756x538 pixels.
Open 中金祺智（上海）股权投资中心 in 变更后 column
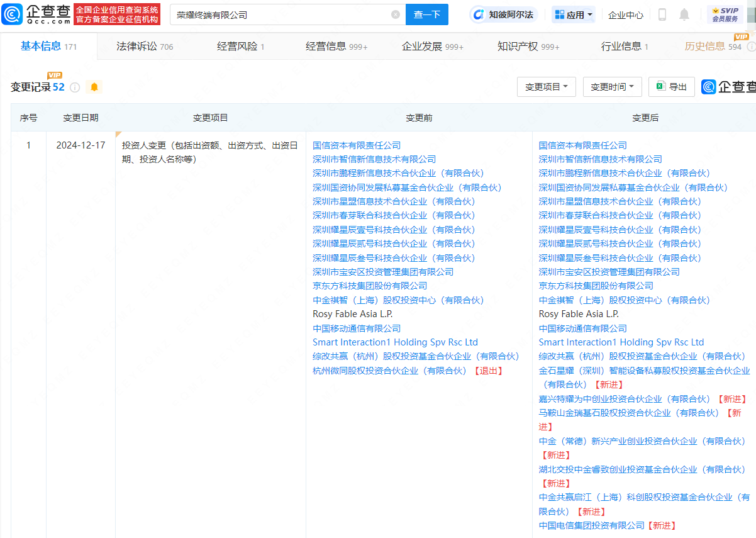pyautogui.click(x=625, y=300)
